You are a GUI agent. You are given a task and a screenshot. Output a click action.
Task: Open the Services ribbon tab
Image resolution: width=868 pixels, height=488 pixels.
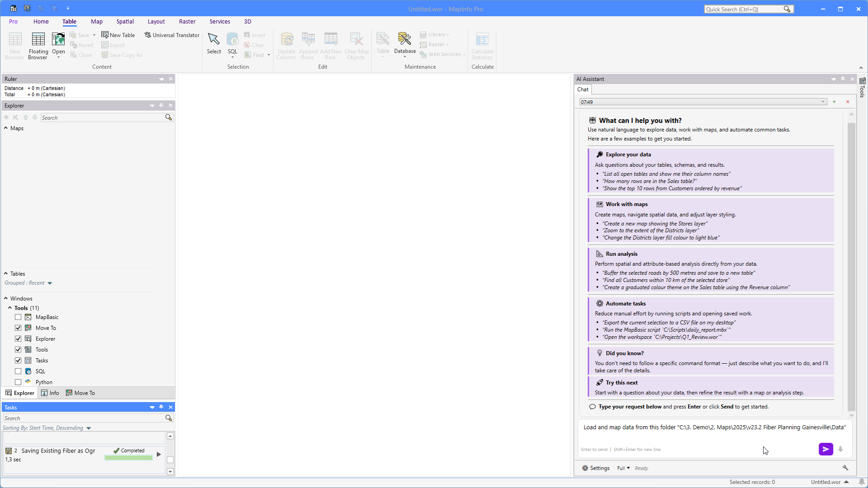click(220, 21)
